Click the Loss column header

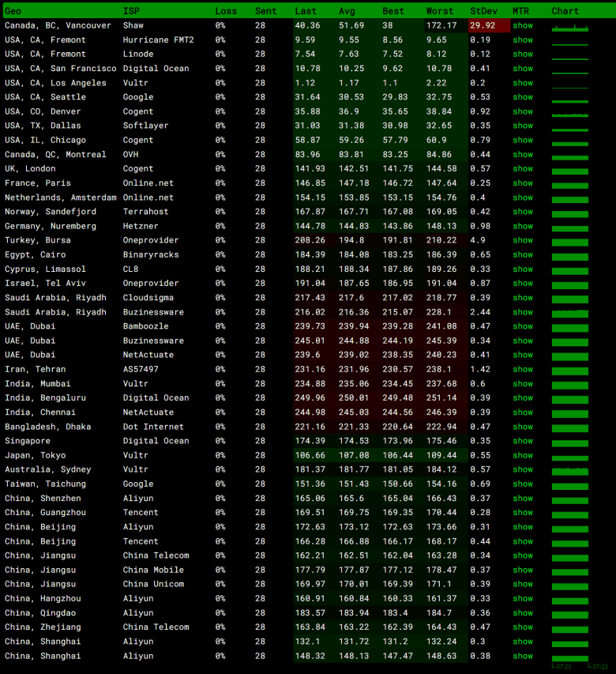[226, 11]
